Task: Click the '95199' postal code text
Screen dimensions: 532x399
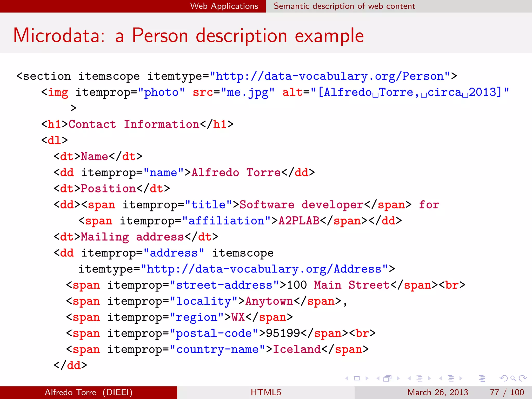Action: pos(283,333)
